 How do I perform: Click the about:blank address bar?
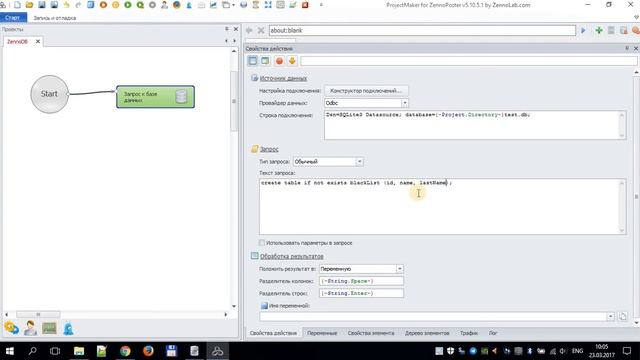point(422,30)
